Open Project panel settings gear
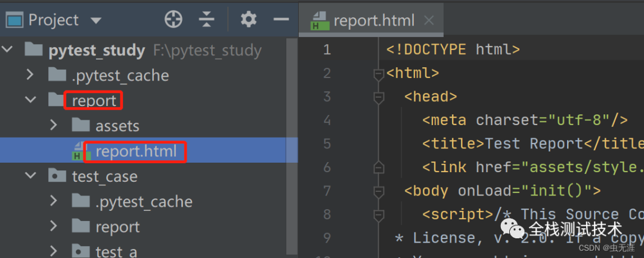The image size is (644, 258). pyautogui.click(x=249, y=19)
